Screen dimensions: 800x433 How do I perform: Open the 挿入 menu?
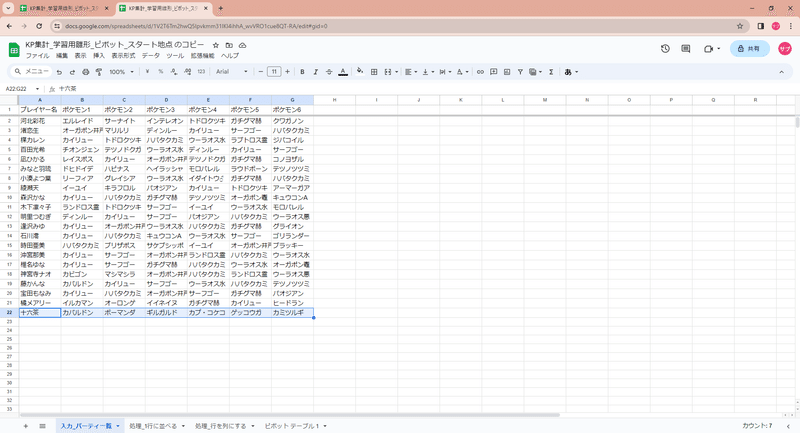point(98,56)
